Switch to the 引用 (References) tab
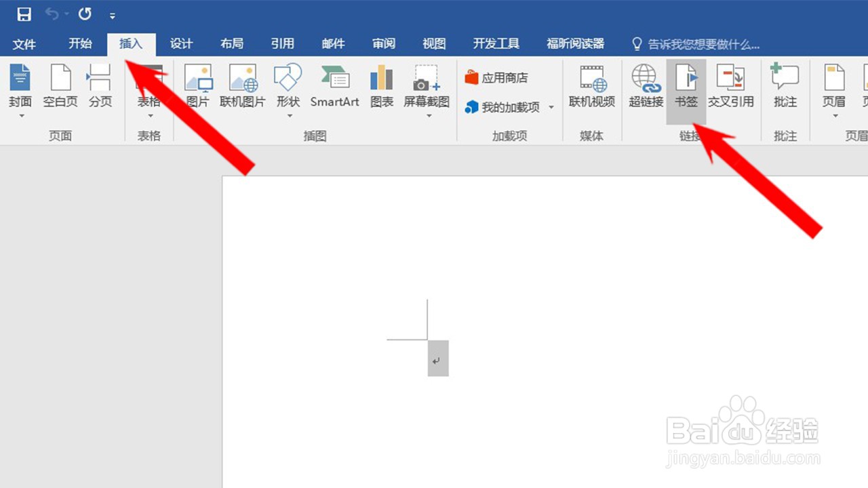868x488 pixels. click(283, 44)
